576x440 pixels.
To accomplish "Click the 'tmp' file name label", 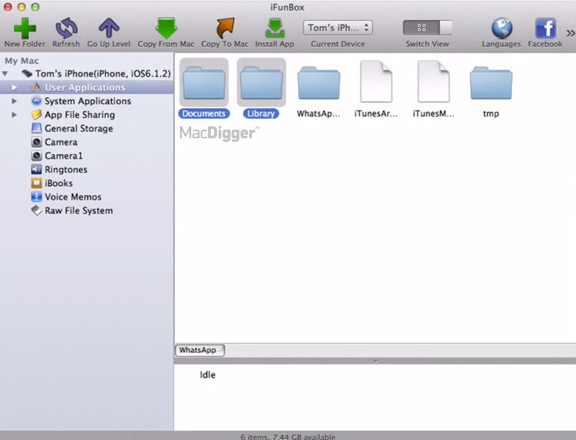I will click(491, 114).
